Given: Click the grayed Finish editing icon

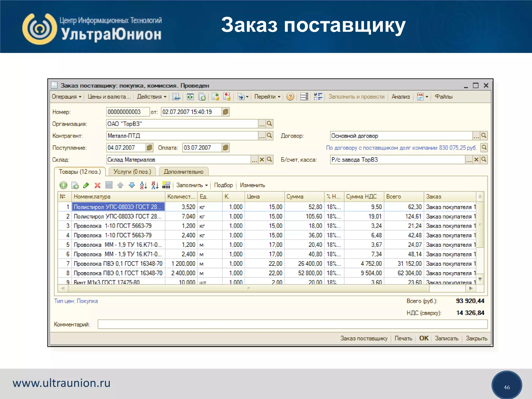Looking at the screenshot, I should 109,185.
